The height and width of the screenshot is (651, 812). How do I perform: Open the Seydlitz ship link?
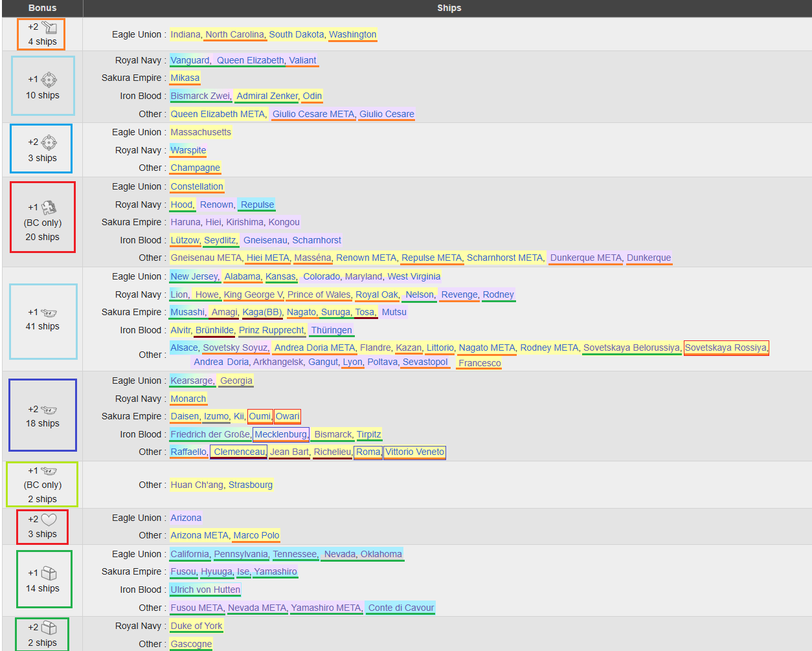[x=220, y=240]
